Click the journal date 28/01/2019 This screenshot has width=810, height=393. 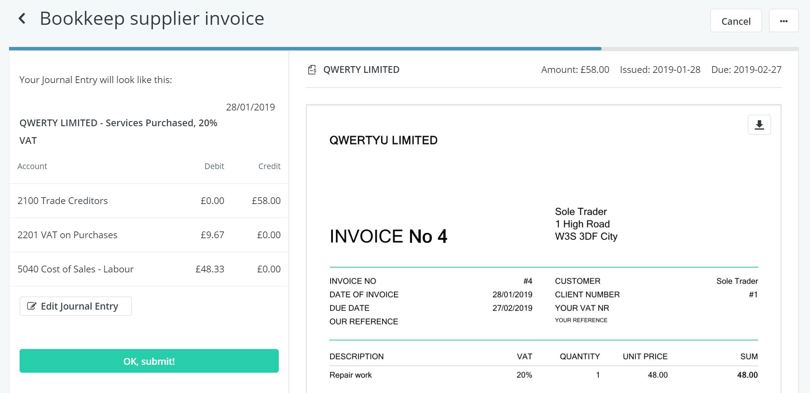(x=250, y=107)
